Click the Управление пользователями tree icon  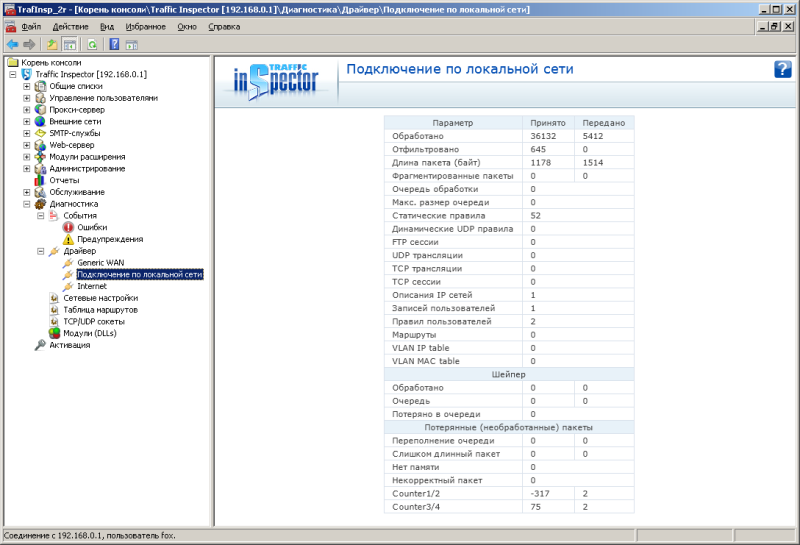click(40, 97)
